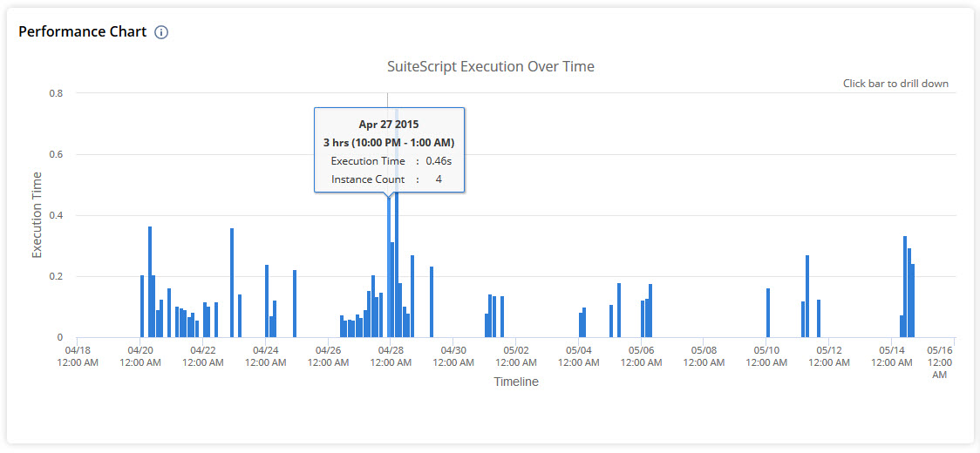Click the 'Click bar to drill down' hint
Image resolution: width=980 pixels, height=453 pixels.
[895, 83]
